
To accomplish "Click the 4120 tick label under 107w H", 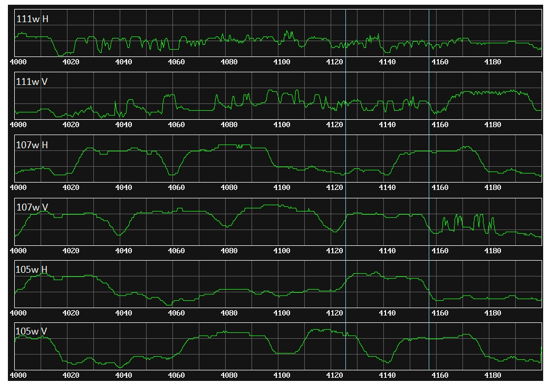I will point(334,188).
